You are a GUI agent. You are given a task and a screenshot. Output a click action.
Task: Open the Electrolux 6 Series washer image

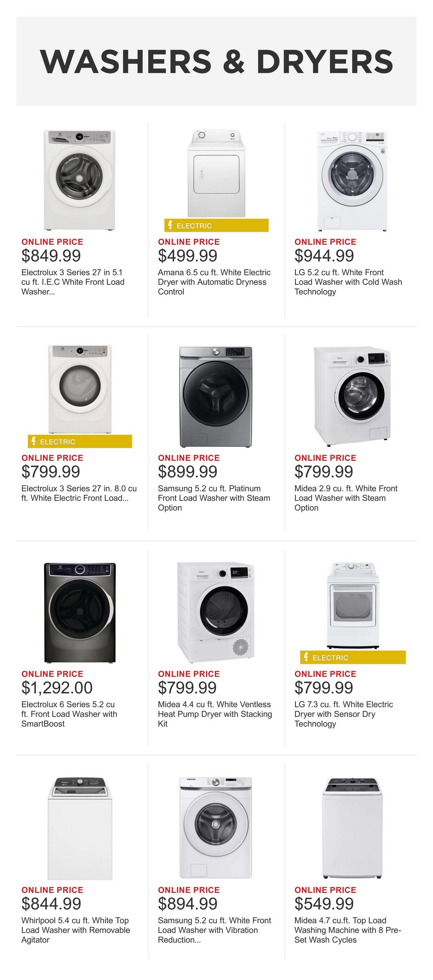click(80, 613)
